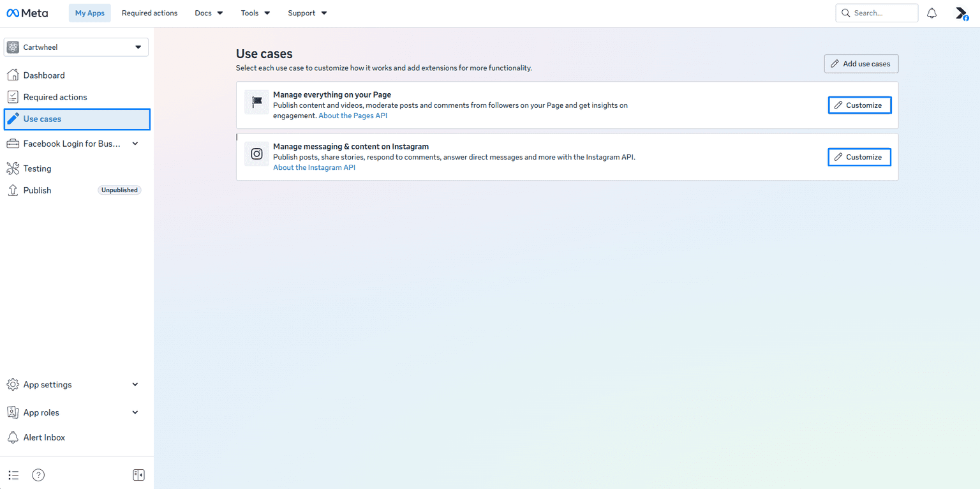980x489 pixels.
Task: Click the Cartwheel app gear icon
Action: click(x=13, y=47)
